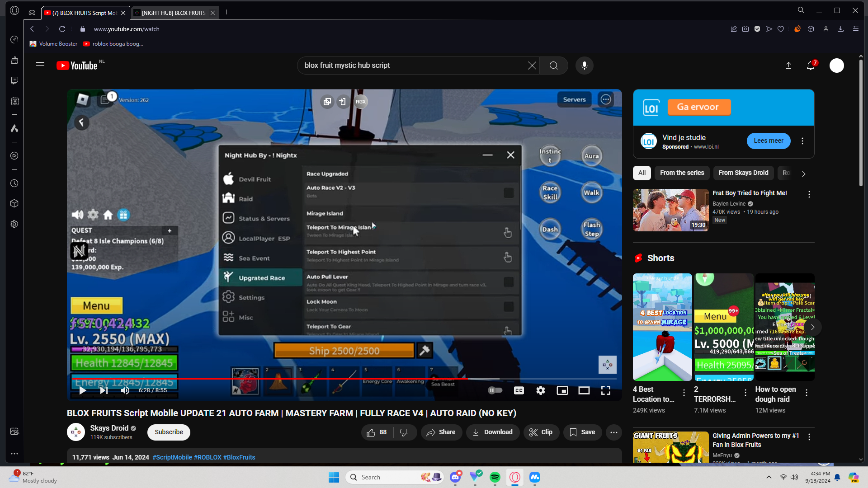This screenshot has width=868, height=488.
Task: Click Lees meer on the sponsored ad
Action: coord(769,141)
